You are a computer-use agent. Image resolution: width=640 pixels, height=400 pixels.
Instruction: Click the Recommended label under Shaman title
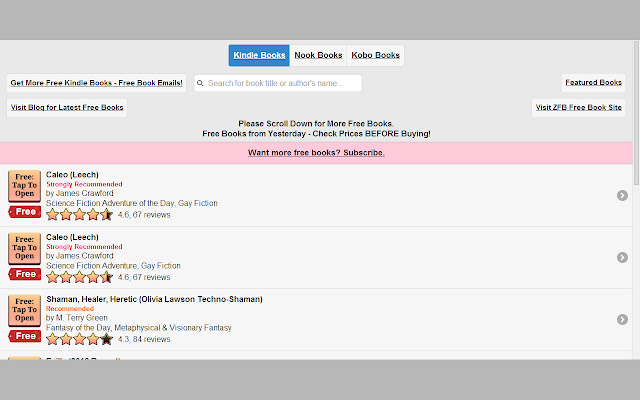(70, 309)
